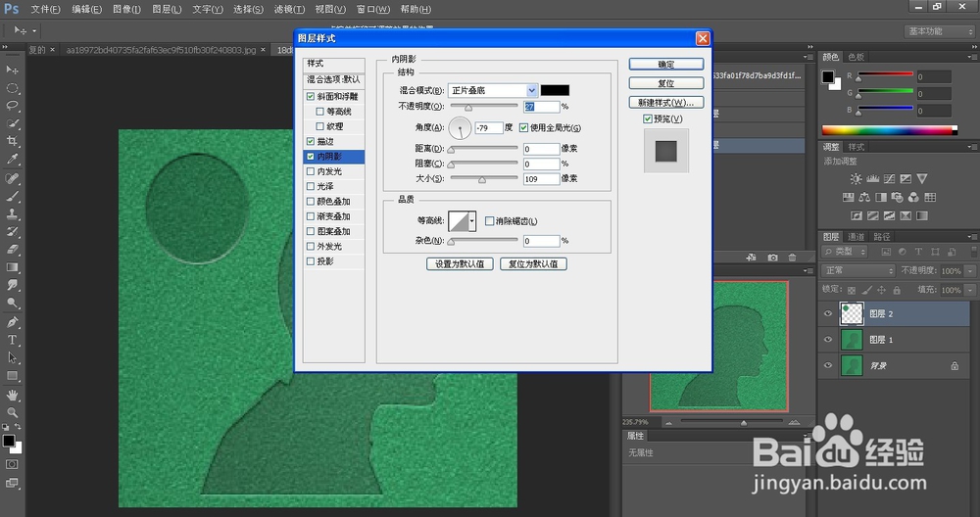Select the Move tool in the toolbox

[x=12, y=70]
